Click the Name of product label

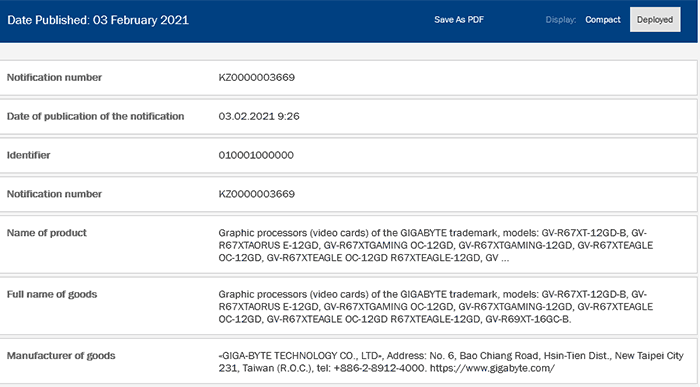tap(46, 233)
